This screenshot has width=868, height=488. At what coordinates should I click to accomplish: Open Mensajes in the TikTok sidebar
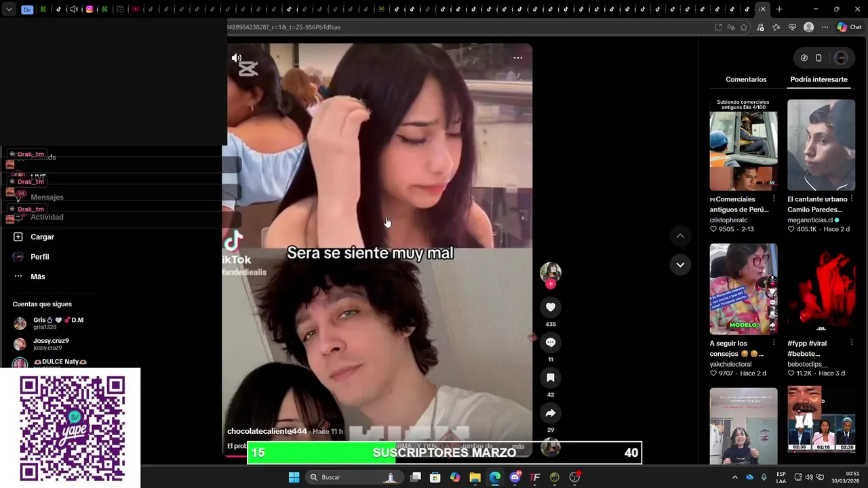click(x=47, y=197)
